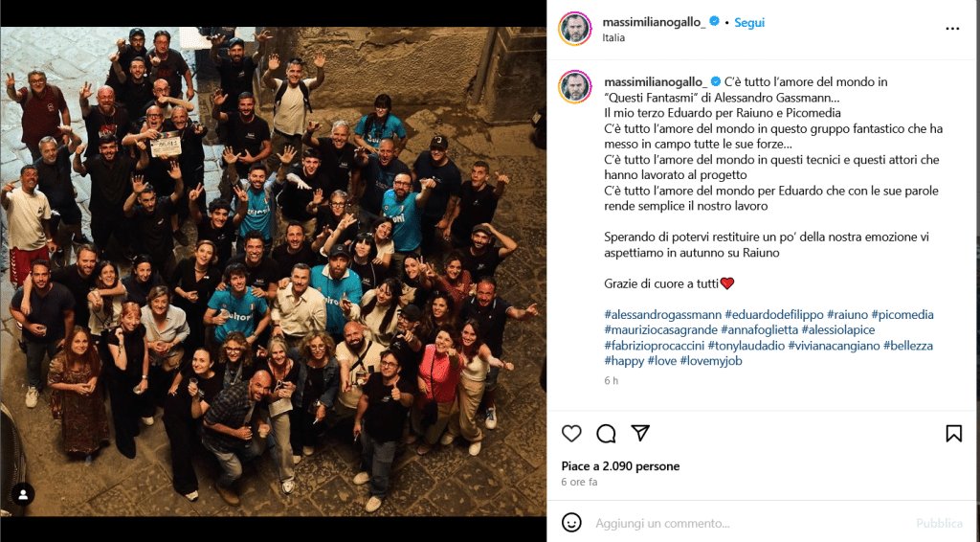Click the profile avatar in the post header
Viewport: 980px width, 542px height.
point(574,29)
